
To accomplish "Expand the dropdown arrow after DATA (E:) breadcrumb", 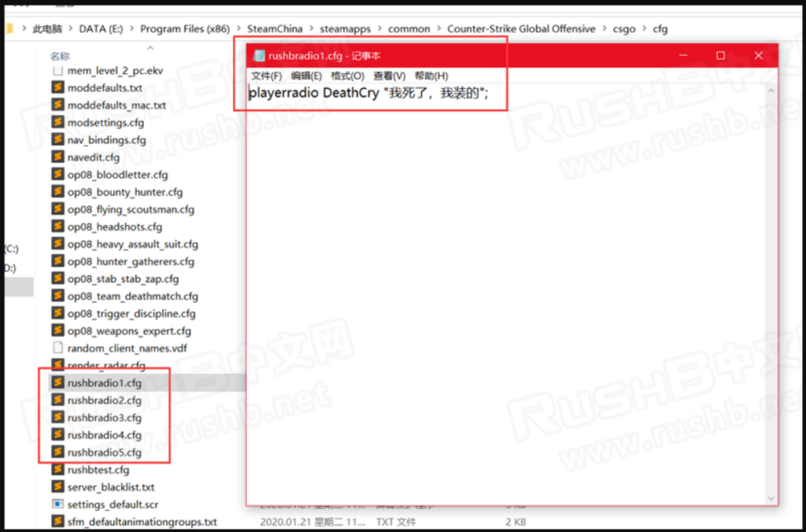I will tap(131, 29).
